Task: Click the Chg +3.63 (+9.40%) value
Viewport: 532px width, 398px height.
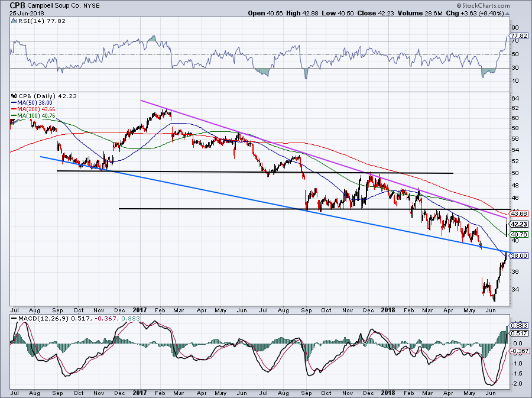Action: tap(475, 13)
